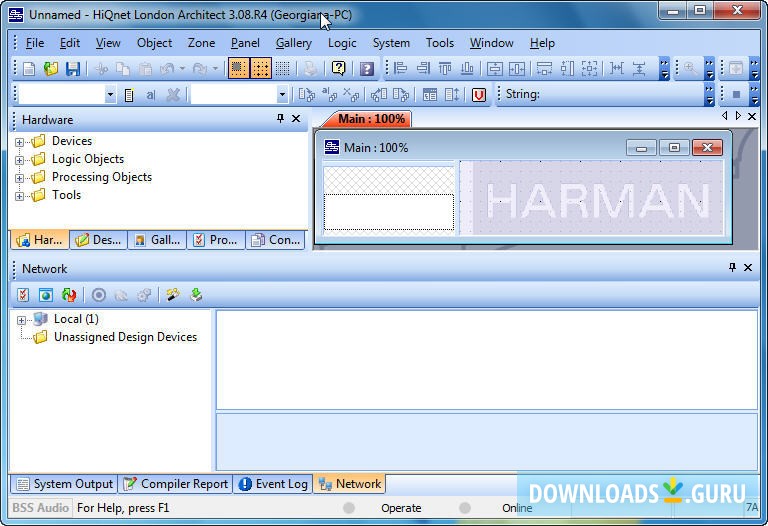Open the Logic menu
The height and width of the screenshot is (526, 768).
(342, 43)
